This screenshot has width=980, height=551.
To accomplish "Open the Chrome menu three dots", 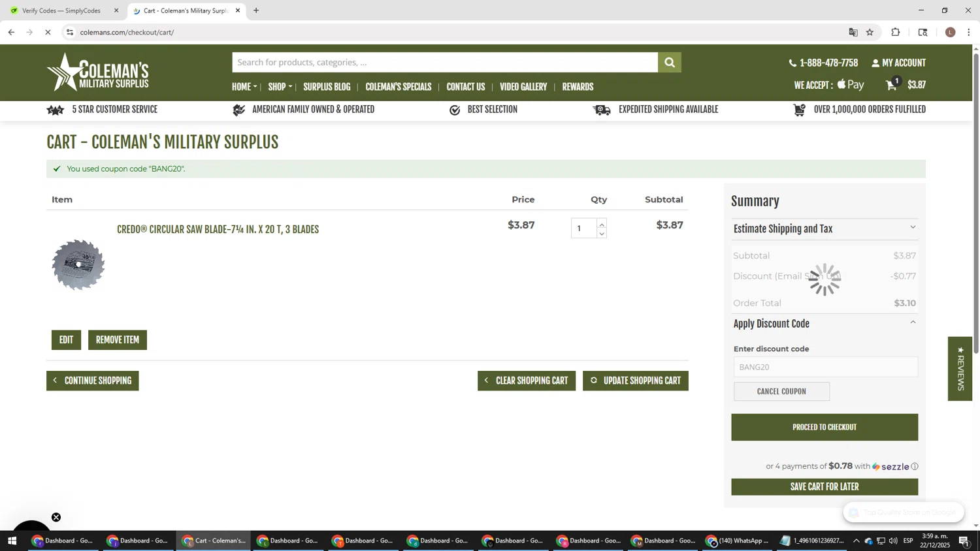I will pyautogui.click(x=969, y=32).
